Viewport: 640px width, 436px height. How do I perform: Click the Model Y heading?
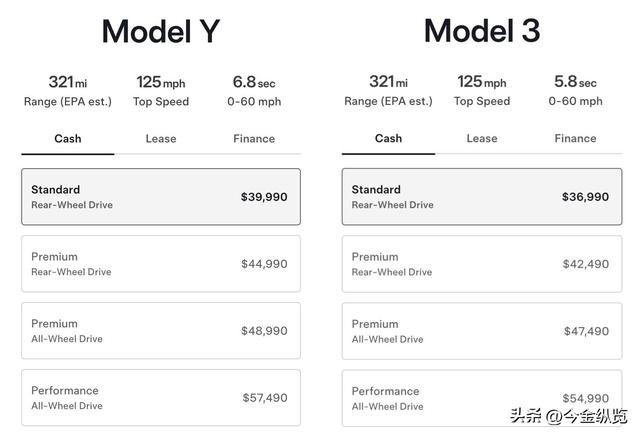[x=161, y=32]
